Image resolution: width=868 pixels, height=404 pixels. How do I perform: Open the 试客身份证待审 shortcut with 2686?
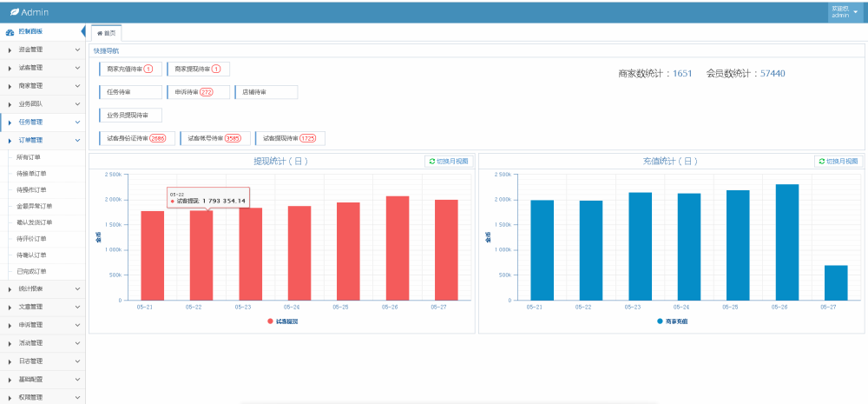[137, 138]
